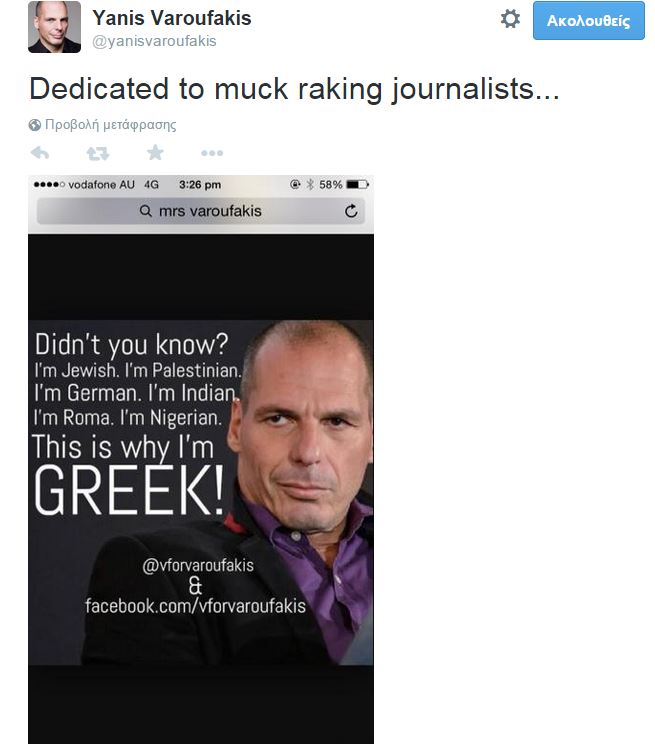The height and width of the screenshot is (744, 655).
Task: Click the reload icon in phone search bar
Action: point(350,211)
